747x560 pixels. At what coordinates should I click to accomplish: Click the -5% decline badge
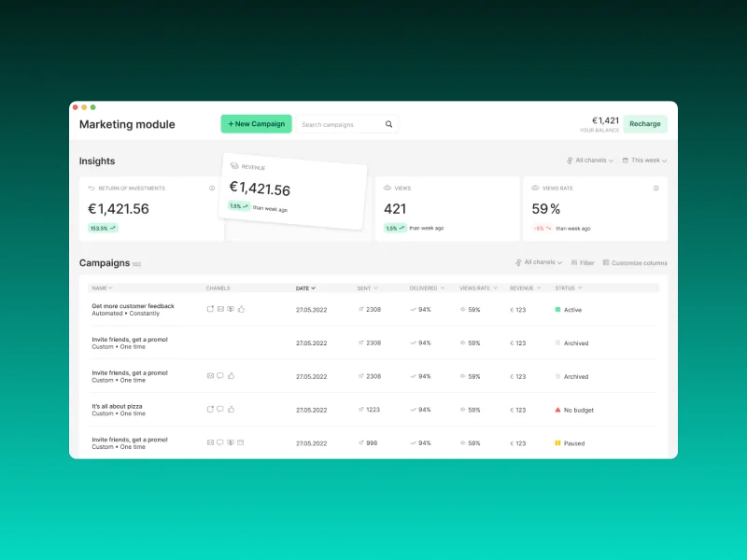pyautogui.click(x=543, y=228)
